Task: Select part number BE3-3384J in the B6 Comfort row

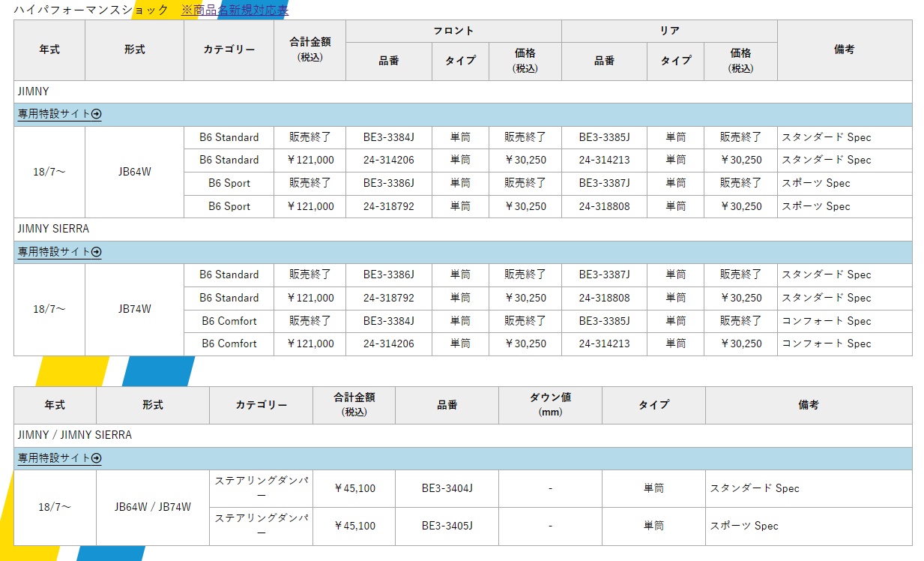Action: [389, 321]
